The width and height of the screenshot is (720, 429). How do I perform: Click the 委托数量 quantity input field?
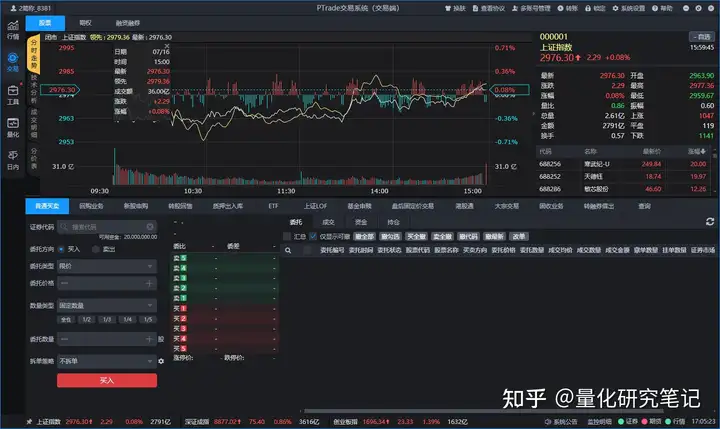pyautogui.click(x=107, y=339)
